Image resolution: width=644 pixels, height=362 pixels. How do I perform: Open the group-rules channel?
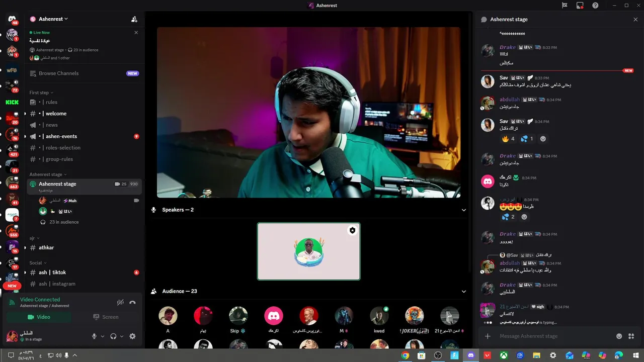point(84,159)
